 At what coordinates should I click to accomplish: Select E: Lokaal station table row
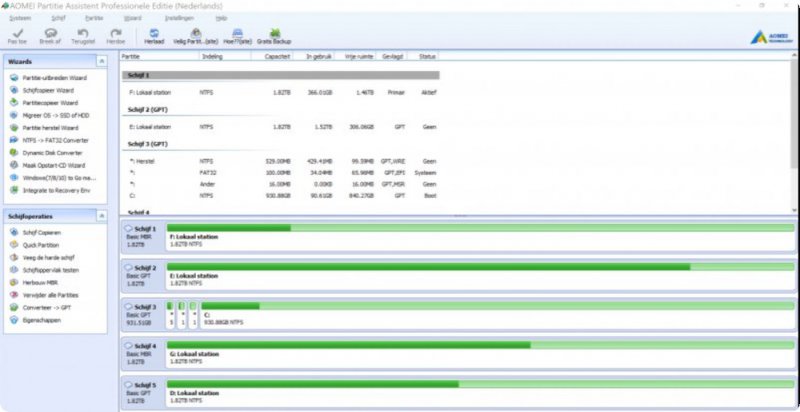[x=281, y=126]
